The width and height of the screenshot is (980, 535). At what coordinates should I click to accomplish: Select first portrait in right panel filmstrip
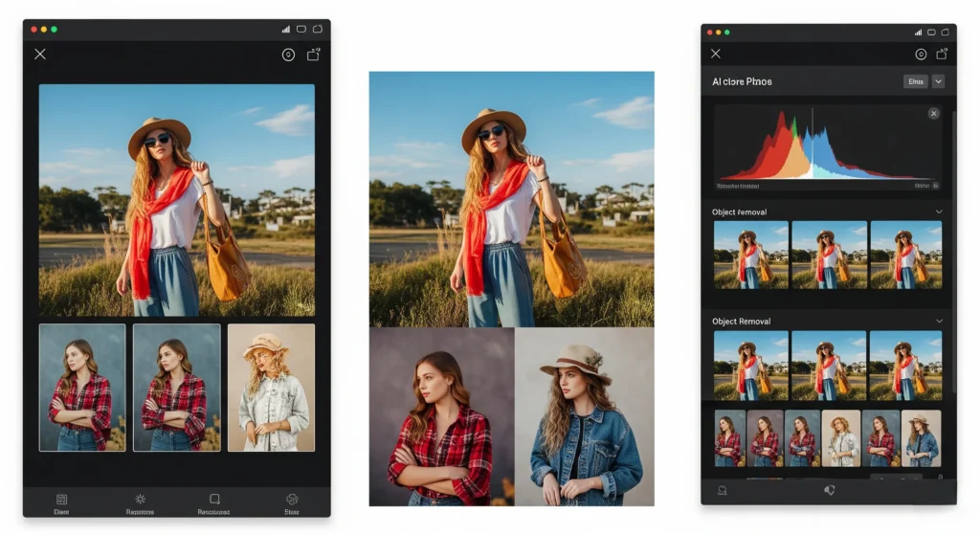730,438
